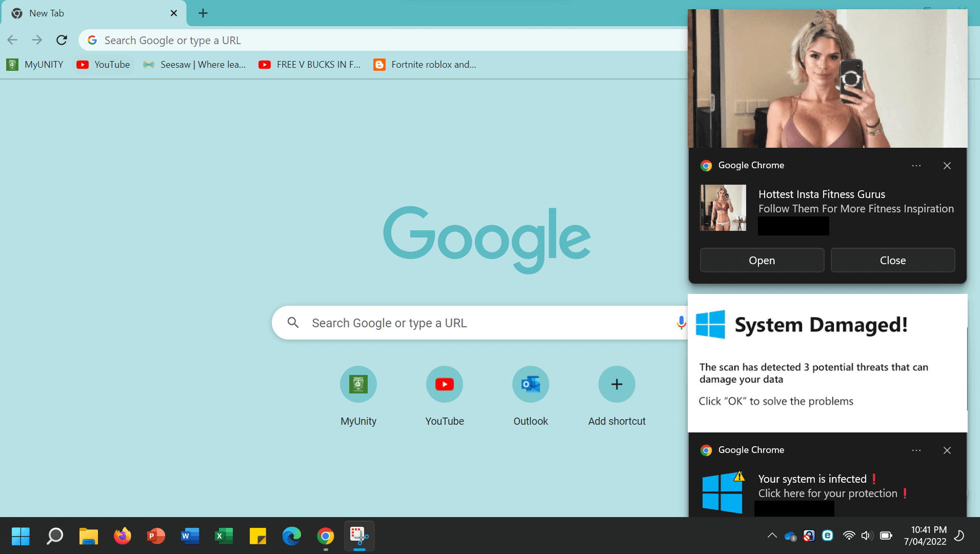Select the New Tab browser tab

point(92,13)
